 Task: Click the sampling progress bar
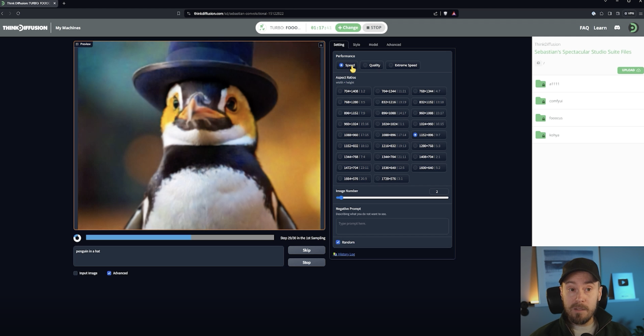tap(180, 237)
